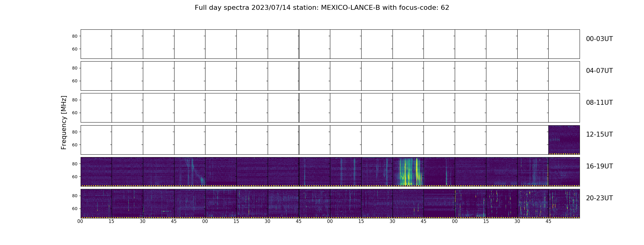The height and width of the screenshot is (245, 644).
Task: Select the '20-23UT' row label
Action: point(599,198)
